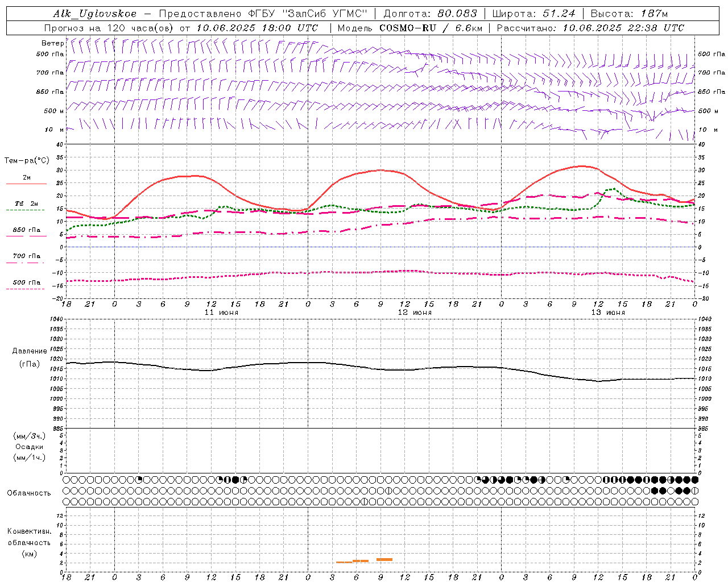Click the Широта: 51.24 value
728x582 pixels.
click(533, 14)
